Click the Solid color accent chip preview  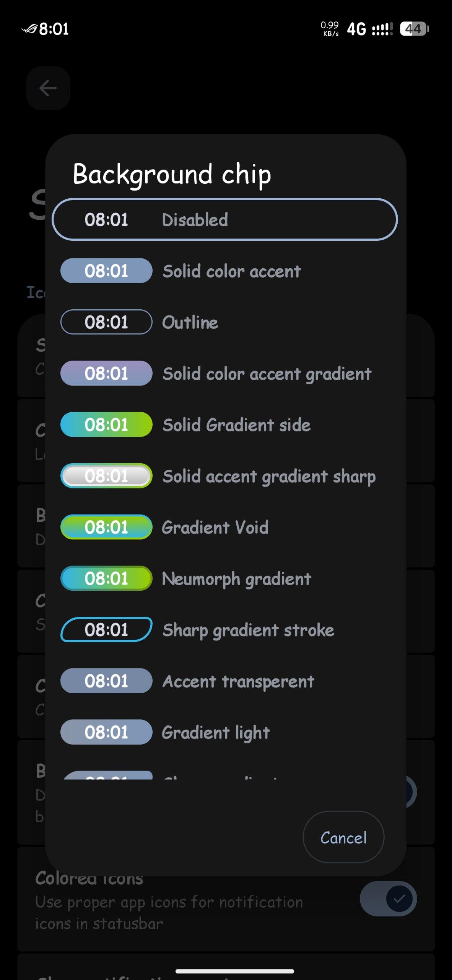(106, 271)
